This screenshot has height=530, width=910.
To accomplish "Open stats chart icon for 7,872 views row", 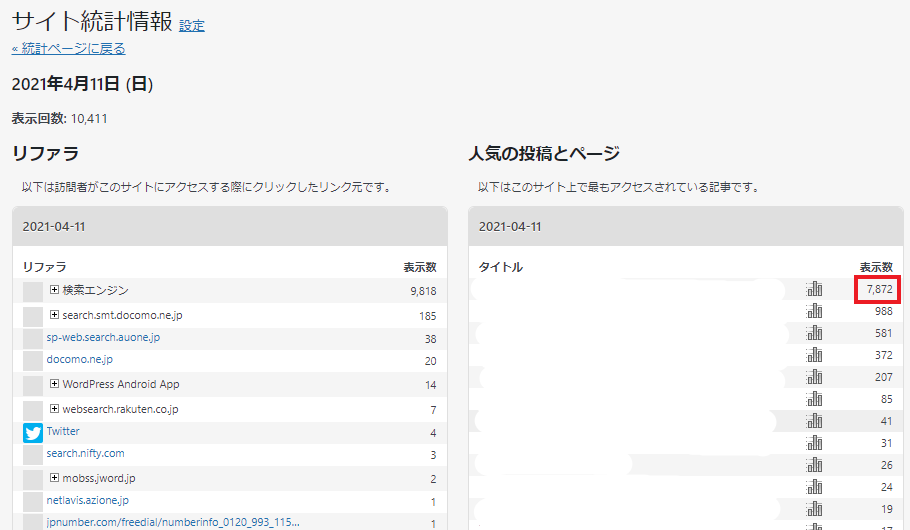I will [x=814, y=289].
